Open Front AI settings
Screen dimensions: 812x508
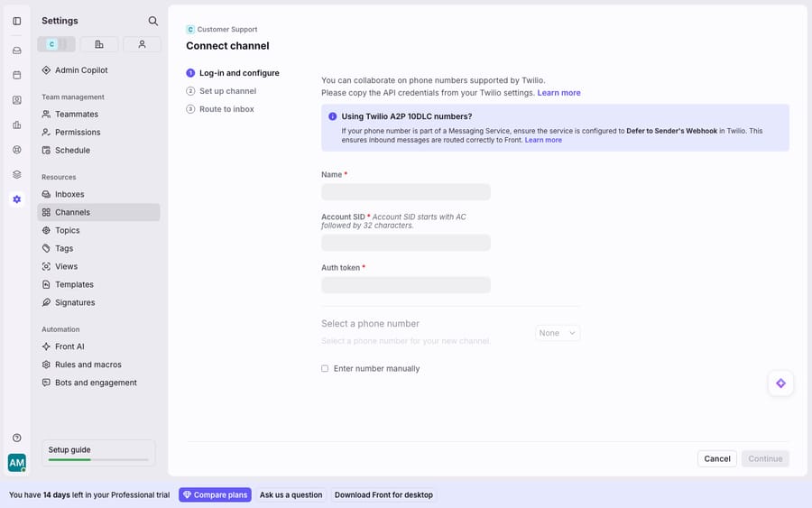coord(98,346)
